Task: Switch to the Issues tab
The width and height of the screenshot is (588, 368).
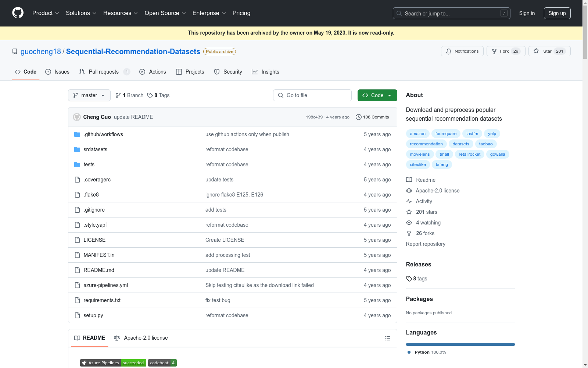Action: coord(57,72)
